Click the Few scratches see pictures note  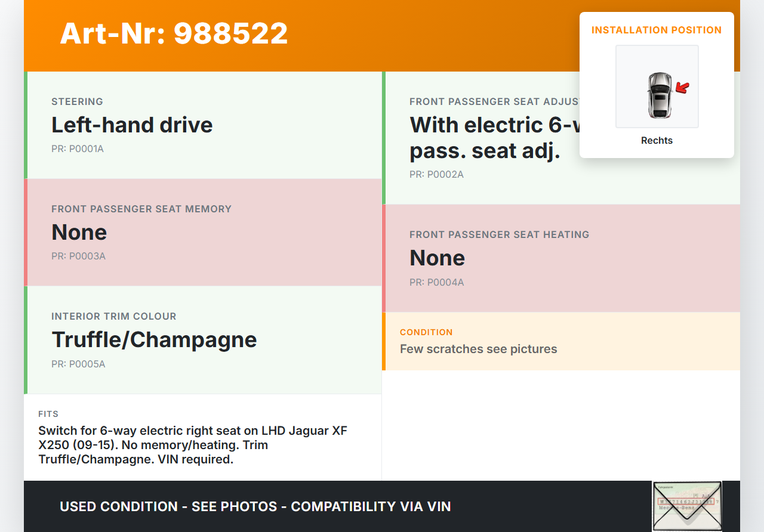[x=478, y=349]
